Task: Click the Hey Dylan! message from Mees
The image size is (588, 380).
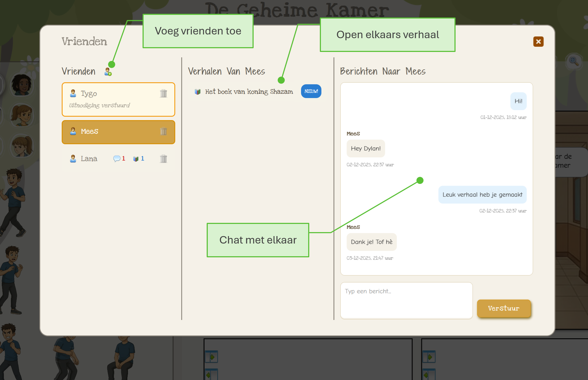Action: coord(365,148)
